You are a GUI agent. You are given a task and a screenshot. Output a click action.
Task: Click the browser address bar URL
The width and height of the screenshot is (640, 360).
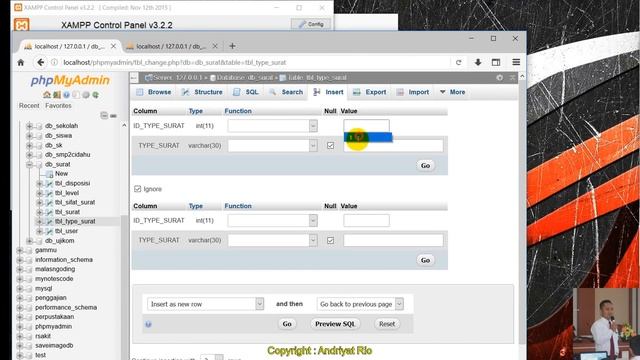(175, 62)
